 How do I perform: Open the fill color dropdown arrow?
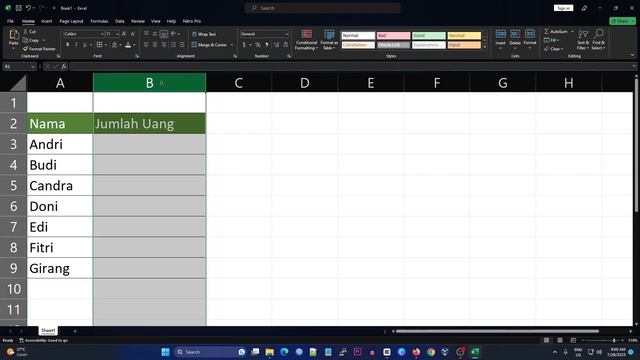pyautogui.click(x=120, y=44)
